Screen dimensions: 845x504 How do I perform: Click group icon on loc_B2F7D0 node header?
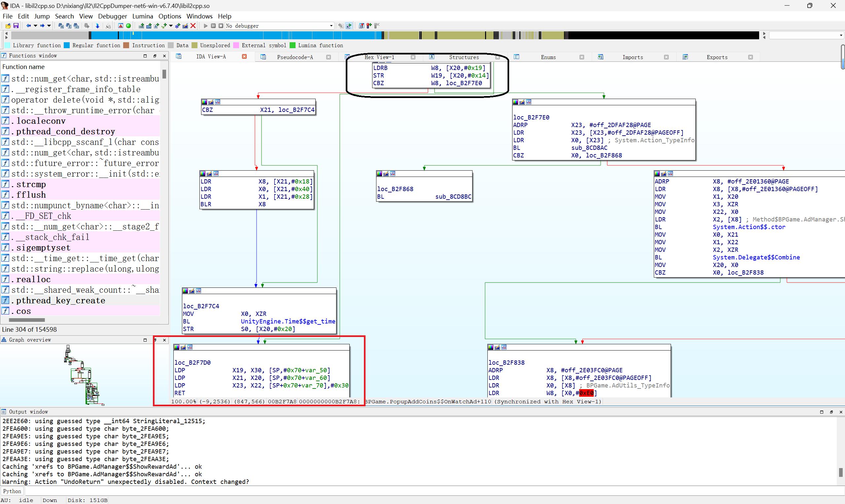click(x=190, y=347)
